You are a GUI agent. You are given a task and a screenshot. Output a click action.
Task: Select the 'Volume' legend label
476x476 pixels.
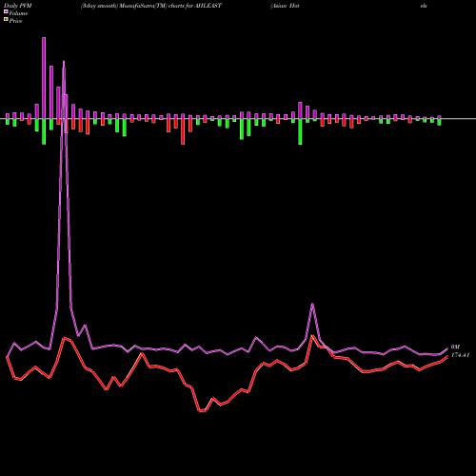[18, 13]
